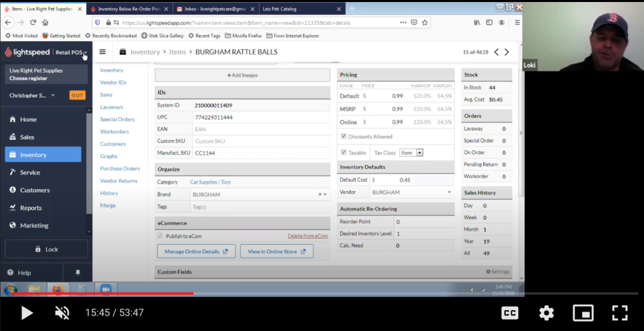This screenshot has height=331, width=644.
Task: Toggle closed captions CC button
Action: [x=509, y=313]
